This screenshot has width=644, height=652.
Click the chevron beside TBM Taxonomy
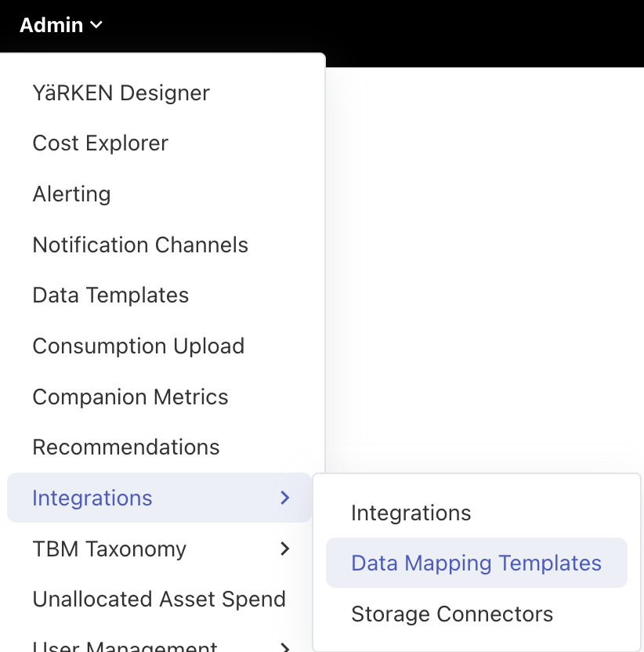click(285, 549)
